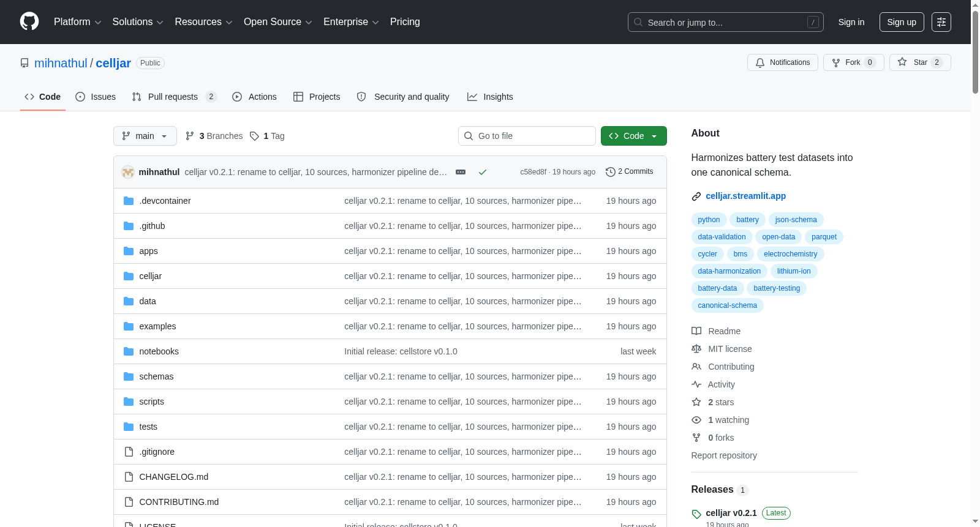This screenshot has width=980, height=527.
Task: Click the CONTRIBUTING.md file icon
Action: [129, 502]
